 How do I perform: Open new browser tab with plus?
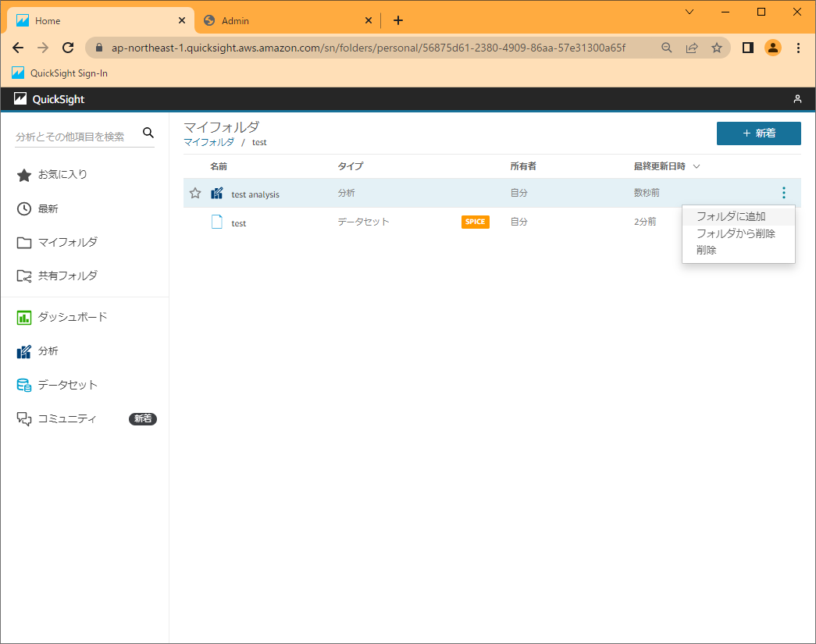point(398,20)
